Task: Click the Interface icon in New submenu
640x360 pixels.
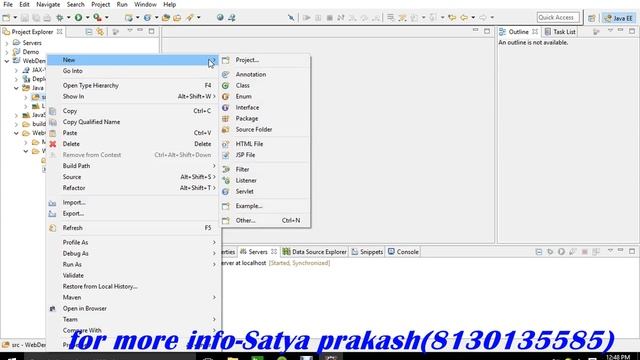Action: pos(225,108)
